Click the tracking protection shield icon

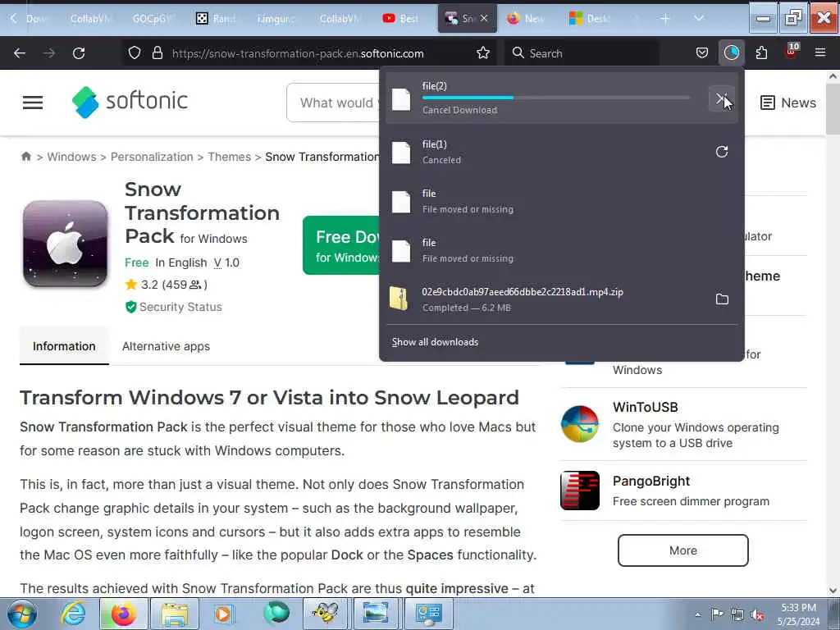(135, 53)
